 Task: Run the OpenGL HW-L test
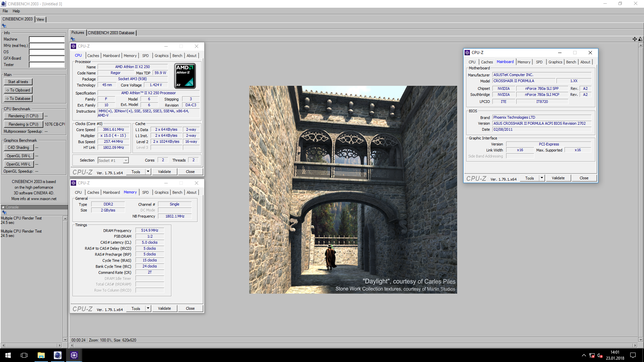18,164
